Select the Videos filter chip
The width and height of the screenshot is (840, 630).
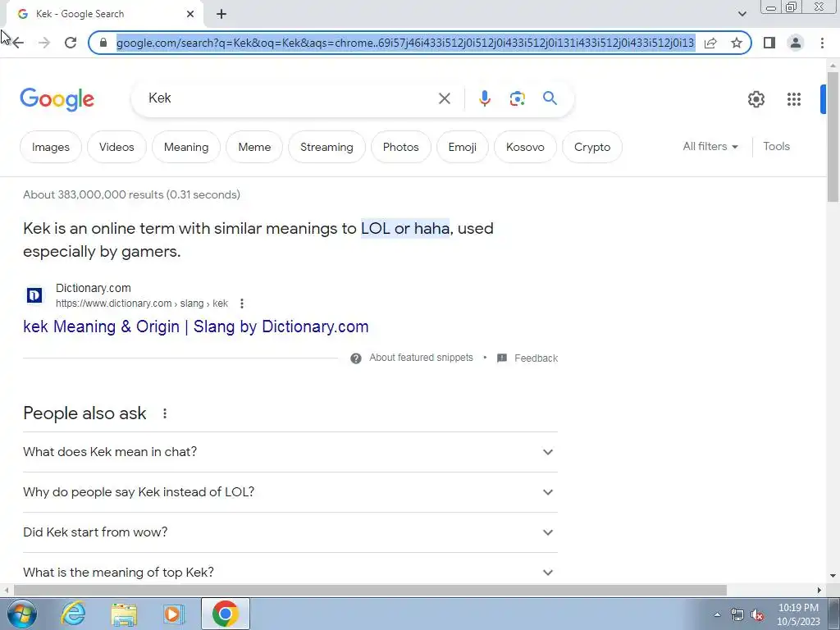click(116, 147)
